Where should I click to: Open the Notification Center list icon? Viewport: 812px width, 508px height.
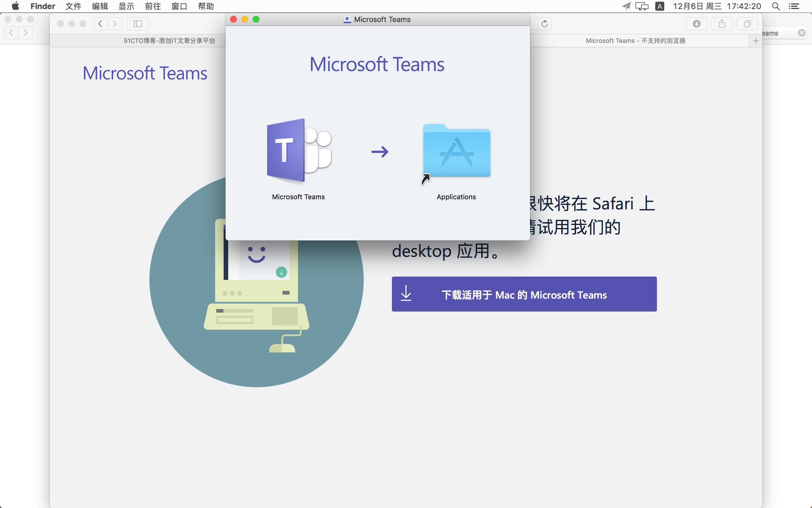click(x=794, y=6)
